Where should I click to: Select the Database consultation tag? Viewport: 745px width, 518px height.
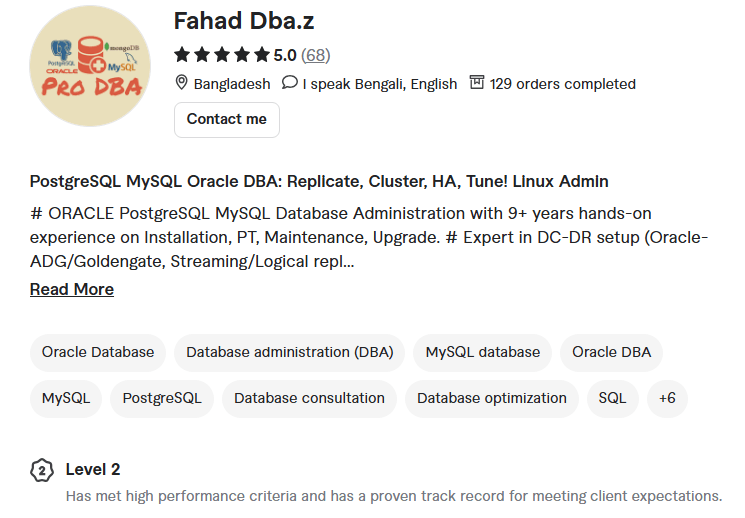(x=309, y=398)
